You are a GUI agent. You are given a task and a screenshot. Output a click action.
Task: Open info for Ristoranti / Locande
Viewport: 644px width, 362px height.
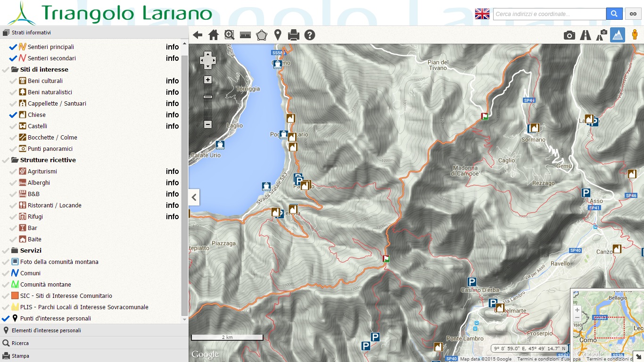click(x=173, y=205)
